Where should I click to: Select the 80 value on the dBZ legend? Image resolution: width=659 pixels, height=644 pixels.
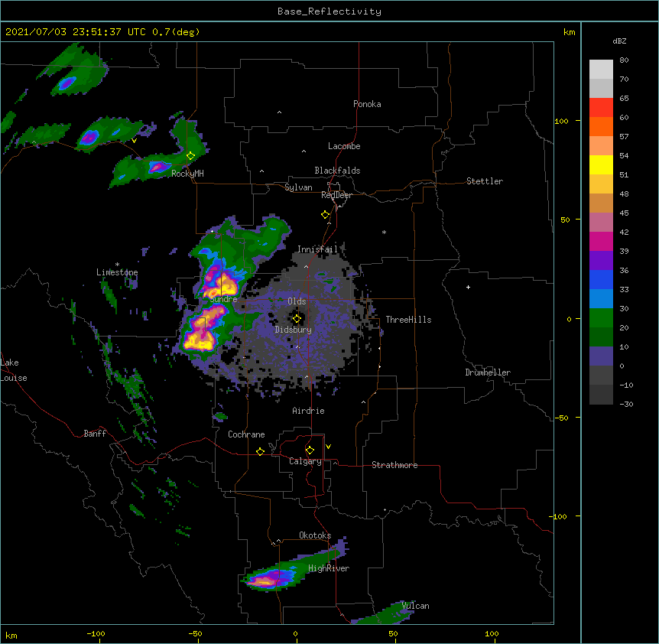click(x=624, y=60)
